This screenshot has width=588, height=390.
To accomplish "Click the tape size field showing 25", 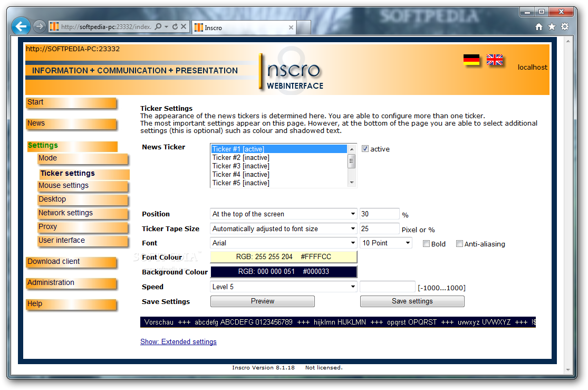I will 380,229.
